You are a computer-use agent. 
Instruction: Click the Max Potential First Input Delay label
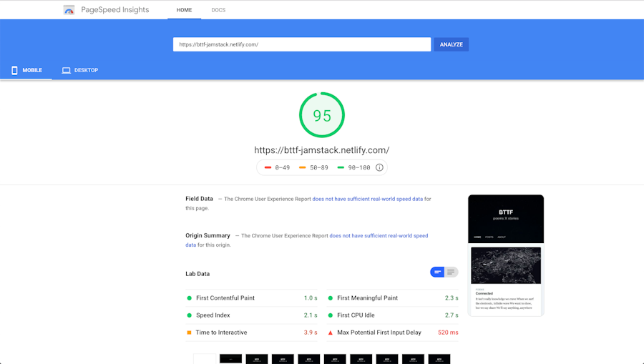click(379, 333)
